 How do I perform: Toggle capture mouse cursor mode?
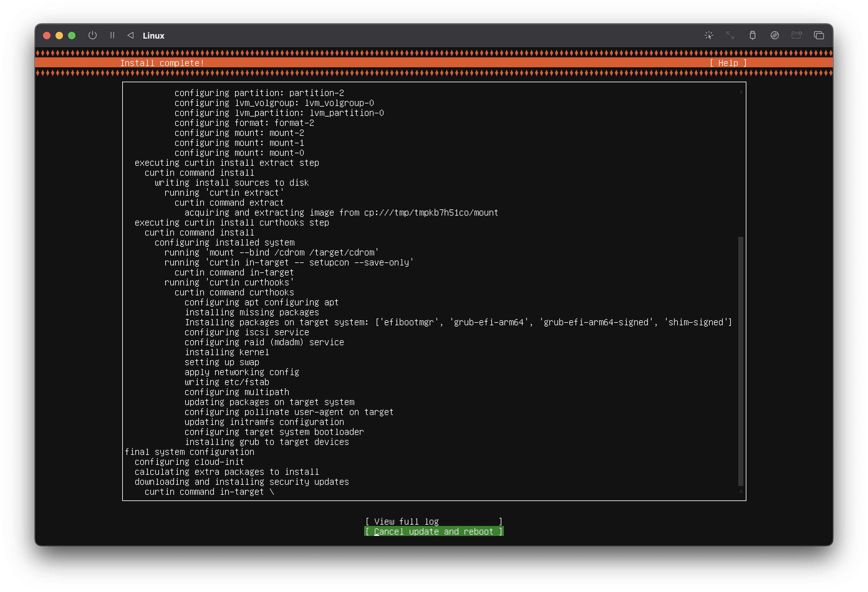pyautogui.click(x=708, y=36)
